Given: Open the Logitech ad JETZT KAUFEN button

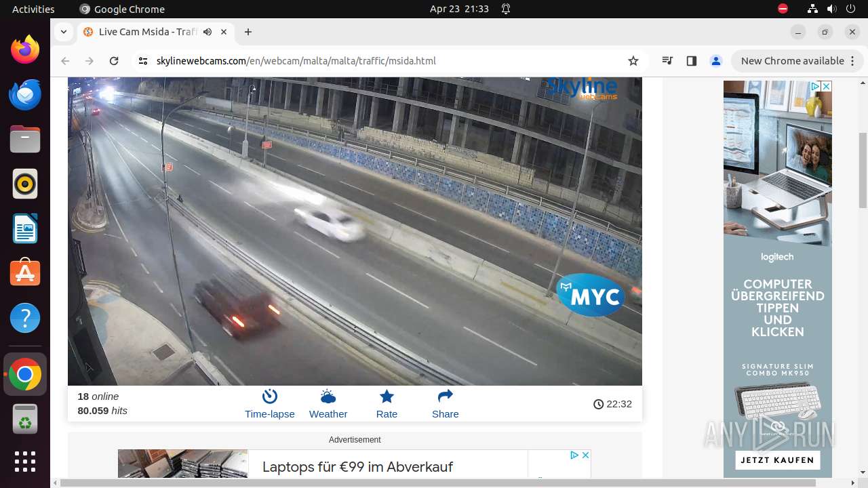Looking at the screenshot, I should point(777,460).
